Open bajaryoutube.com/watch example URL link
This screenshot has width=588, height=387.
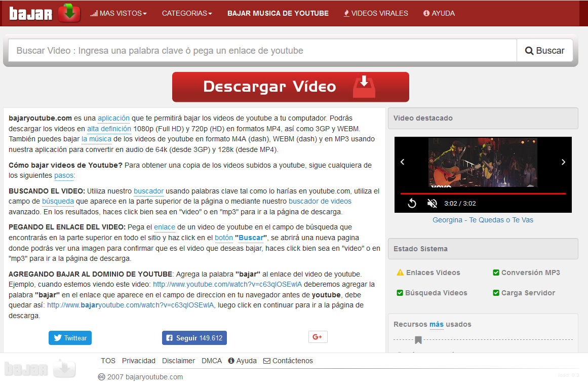(x=131, y=305)
